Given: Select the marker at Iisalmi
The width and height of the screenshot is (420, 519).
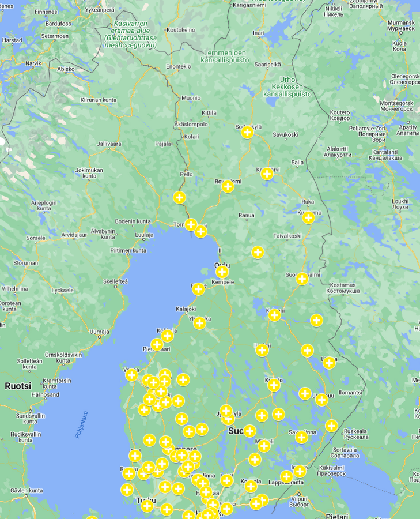Looking at the screenshot, I should pyautogui.click(x=262, y=350).
